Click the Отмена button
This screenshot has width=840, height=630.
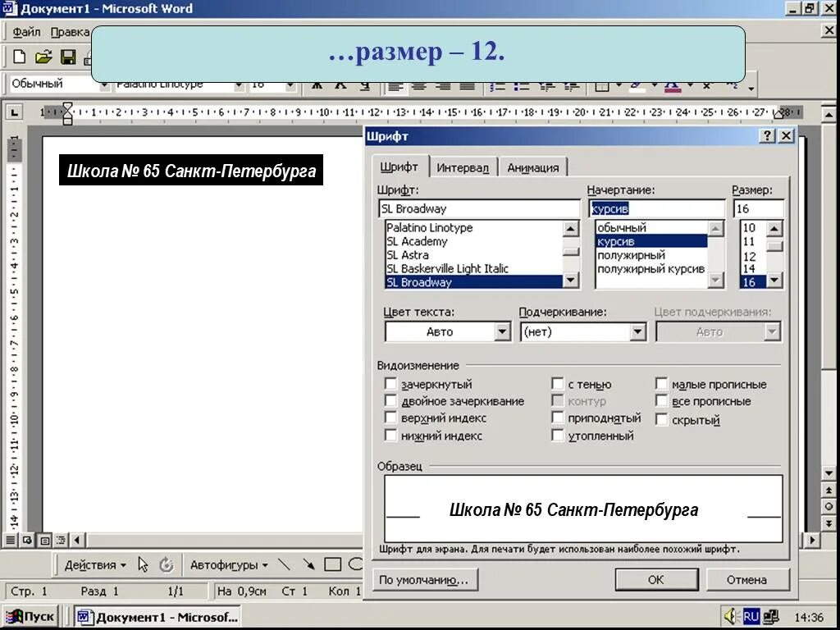[x=746, y=579]
